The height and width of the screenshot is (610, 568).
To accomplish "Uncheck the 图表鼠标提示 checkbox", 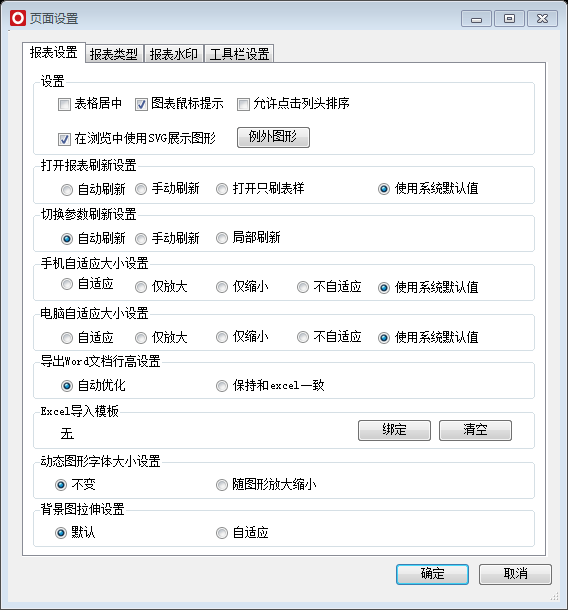I will (x=141, y=104).
